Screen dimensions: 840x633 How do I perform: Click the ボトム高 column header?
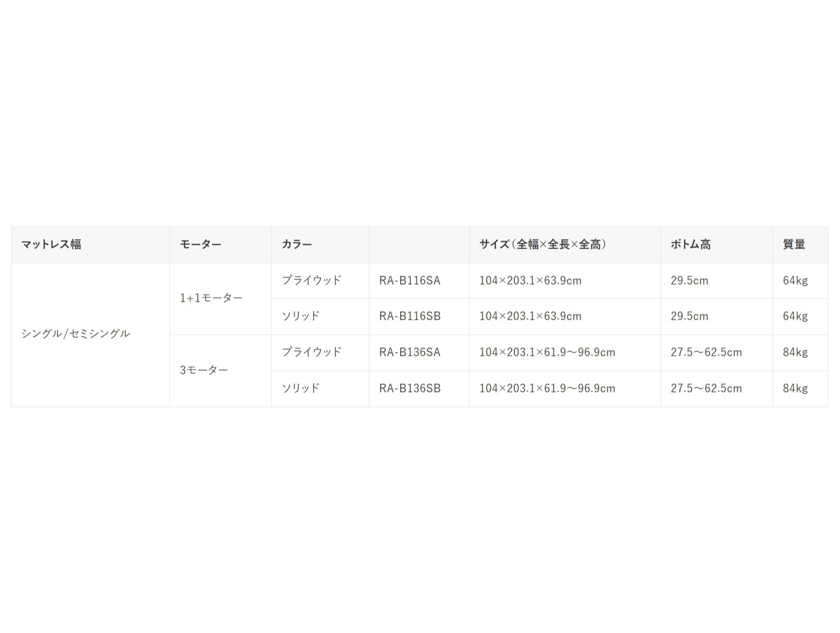point(690,244)
